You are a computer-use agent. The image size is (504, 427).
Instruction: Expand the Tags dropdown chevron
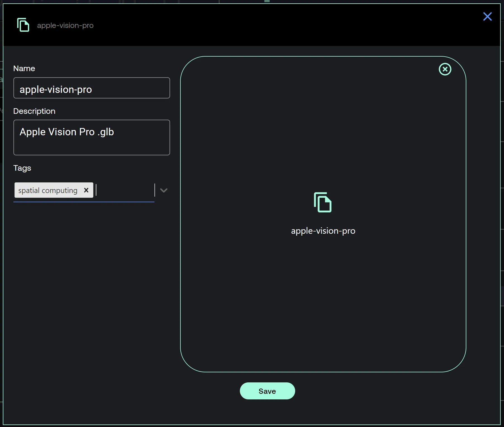(x=164, y=190)
